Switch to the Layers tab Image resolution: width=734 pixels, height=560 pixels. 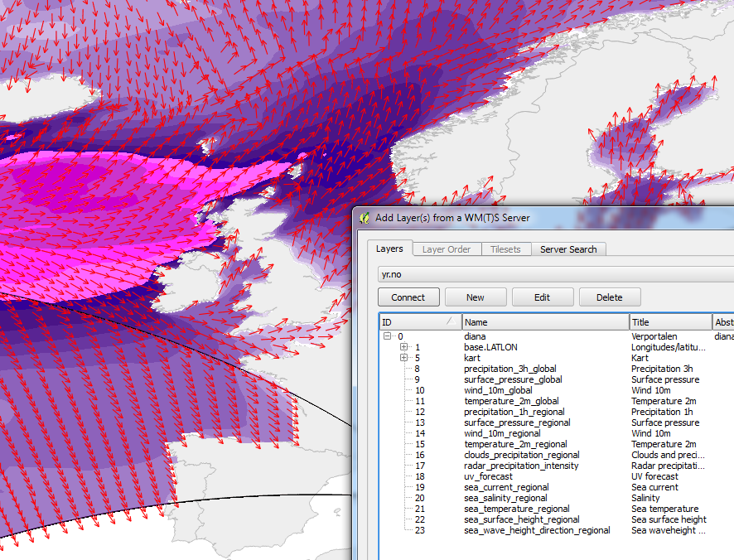389,249
